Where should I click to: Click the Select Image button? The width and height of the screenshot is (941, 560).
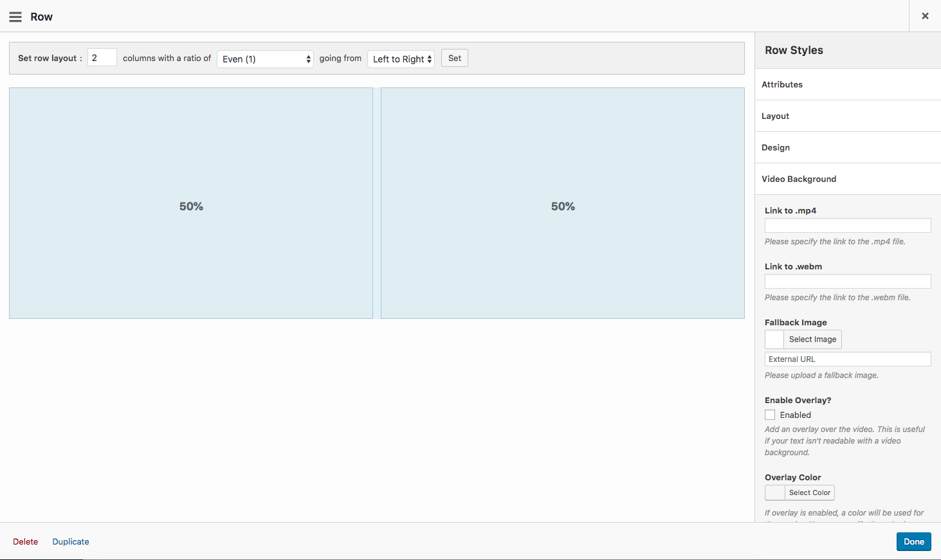pyautogui.click(x=812, y=339)
